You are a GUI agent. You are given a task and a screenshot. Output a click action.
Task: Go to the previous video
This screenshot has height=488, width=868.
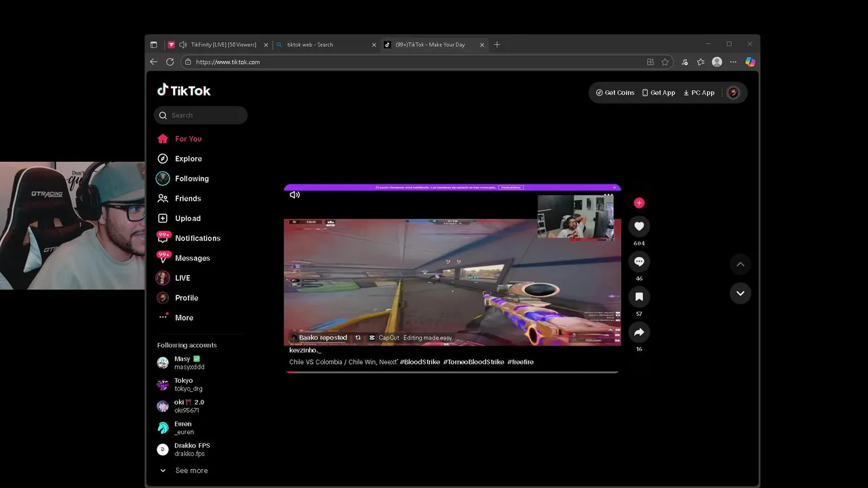pyautogui.click(x=741, y=264)
